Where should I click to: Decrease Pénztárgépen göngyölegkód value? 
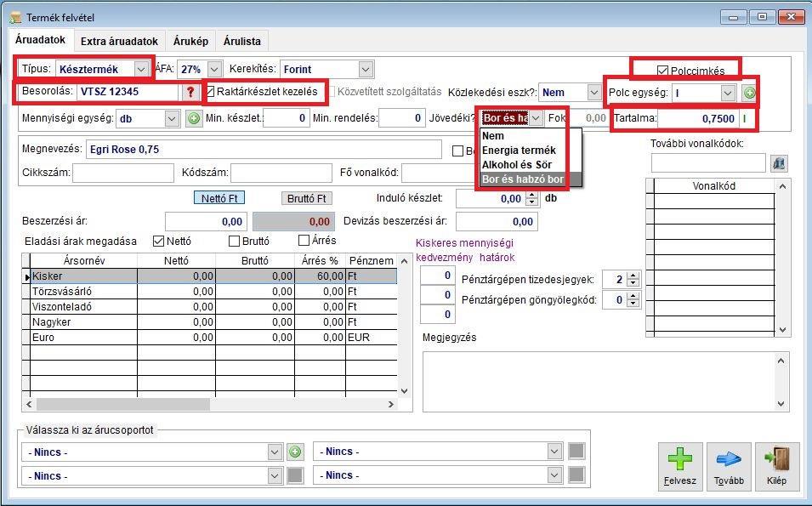click(x=633, y=304)
